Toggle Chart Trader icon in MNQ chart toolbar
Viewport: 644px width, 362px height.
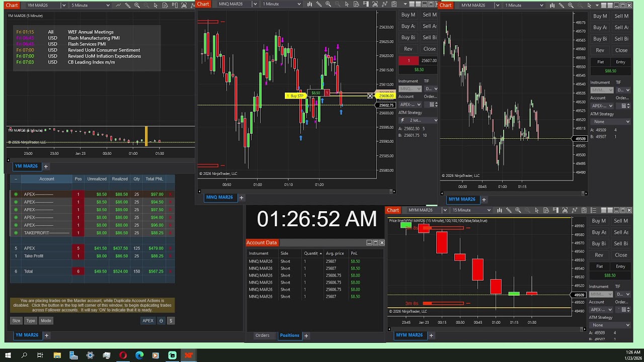tap(366, 4)
